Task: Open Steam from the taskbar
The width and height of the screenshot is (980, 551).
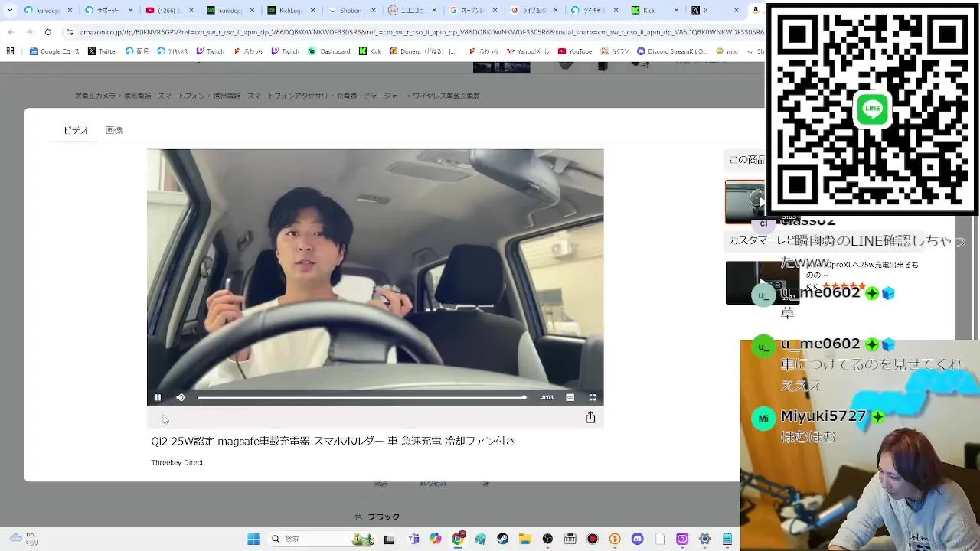Action: [x=502, y=539]
